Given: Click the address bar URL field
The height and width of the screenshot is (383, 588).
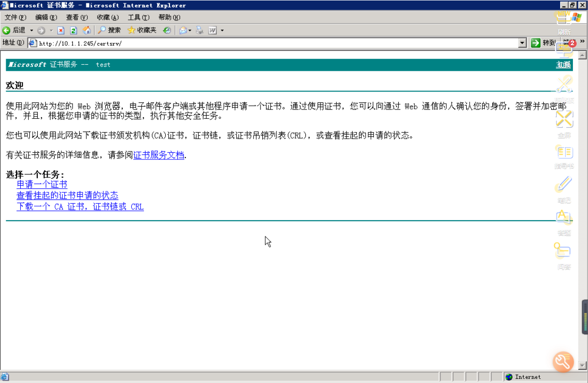Looking at the screenshot, I should point(277,43).
